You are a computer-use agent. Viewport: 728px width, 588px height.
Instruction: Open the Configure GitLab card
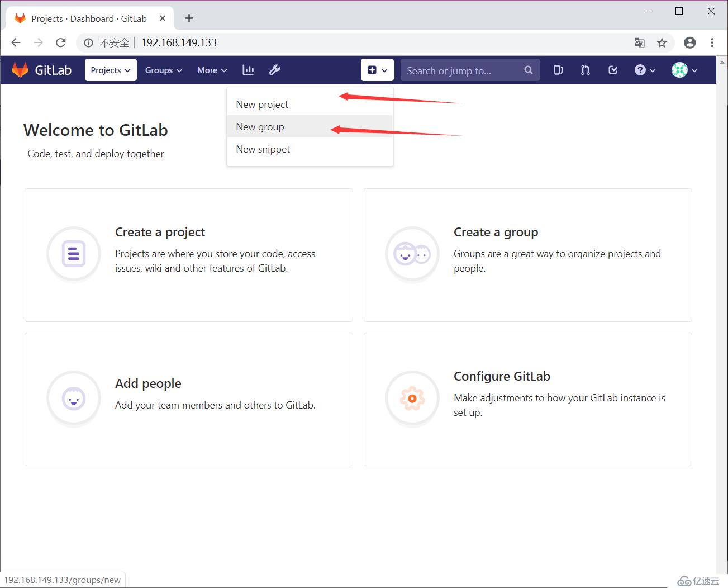[x=528, y=399]
